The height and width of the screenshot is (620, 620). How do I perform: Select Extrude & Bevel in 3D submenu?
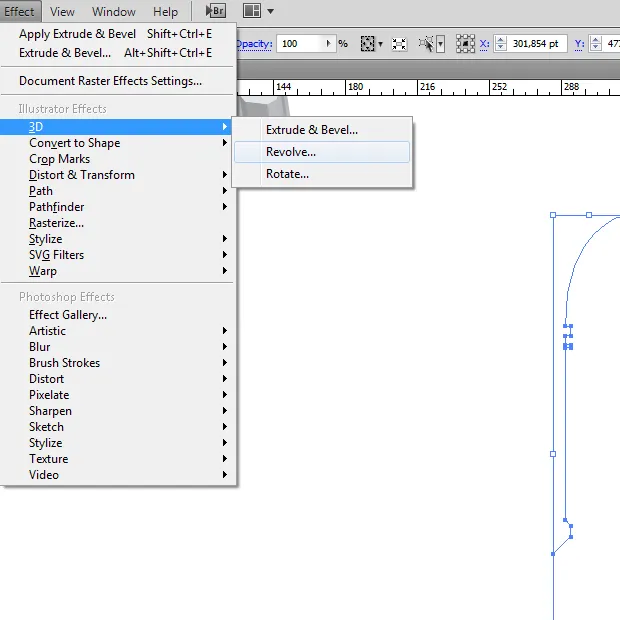[311, 130]
